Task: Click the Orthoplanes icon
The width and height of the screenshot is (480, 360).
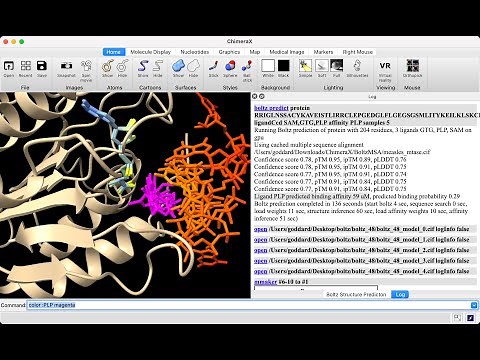Action: click(413, 66)
